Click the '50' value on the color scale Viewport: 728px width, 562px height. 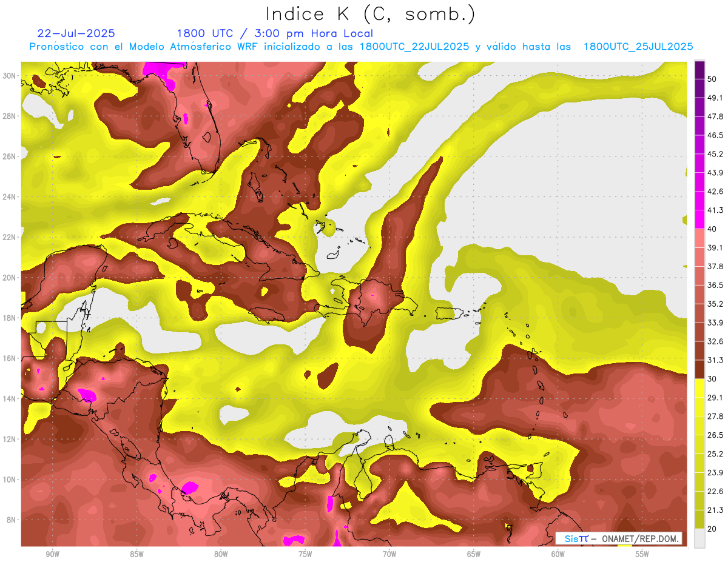click(x=712, y=78)
